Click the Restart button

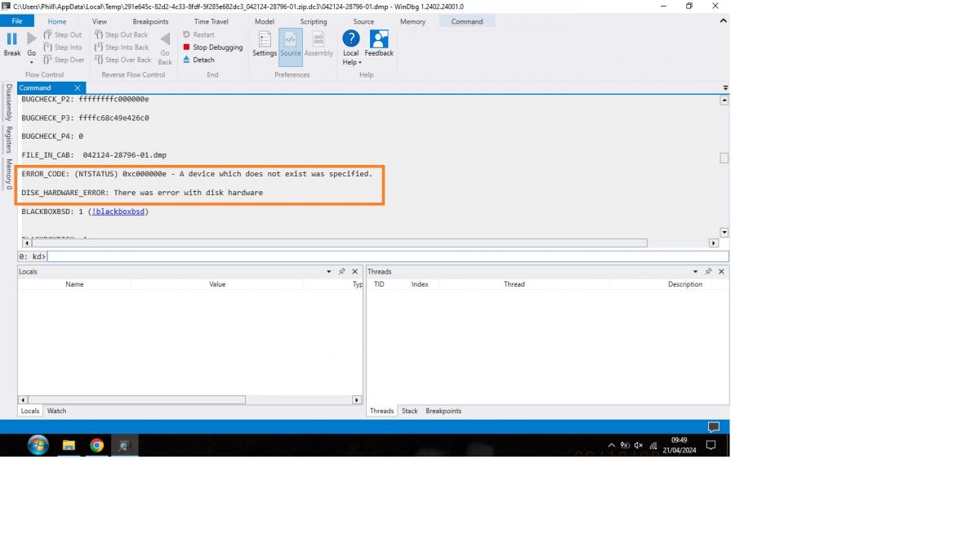(x=198, y=35)
